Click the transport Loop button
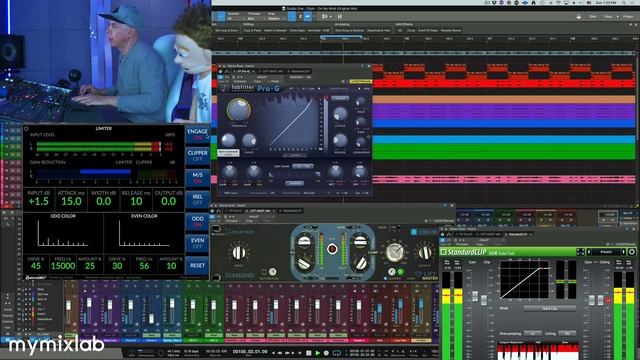Screen dimensions: 640x360 click(x=337, y=353)
